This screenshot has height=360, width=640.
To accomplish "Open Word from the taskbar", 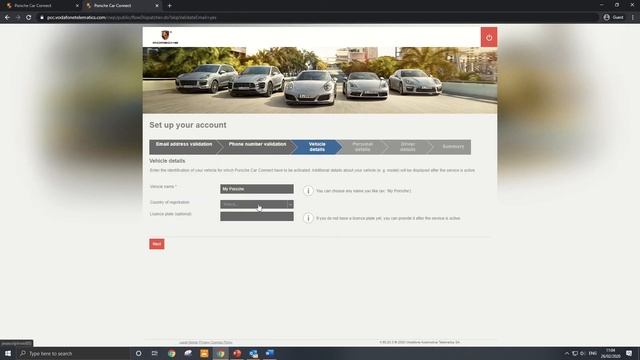I will tap(270, 353).
